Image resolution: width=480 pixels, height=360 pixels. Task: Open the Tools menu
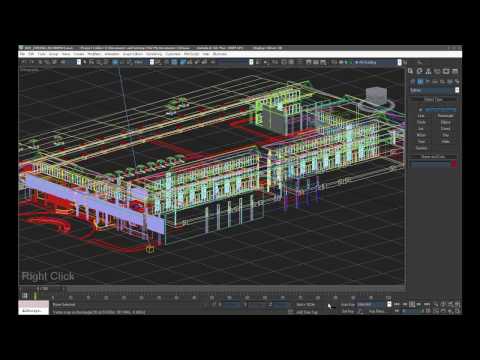pyautogui.click(x=42, y=54)
